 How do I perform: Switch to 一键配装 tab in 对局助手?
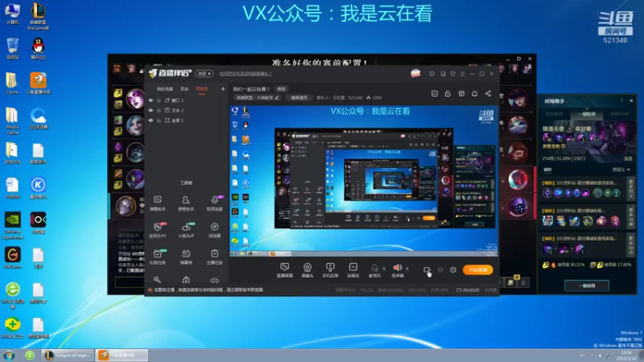click(x=587, y=114)
